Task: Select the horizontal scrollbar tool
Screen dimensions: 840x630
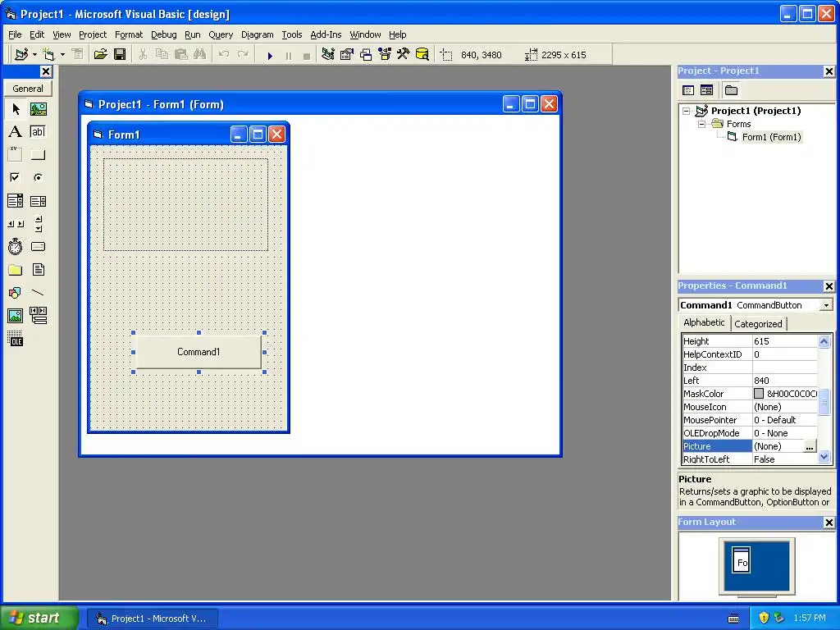Action: (16, 224)
